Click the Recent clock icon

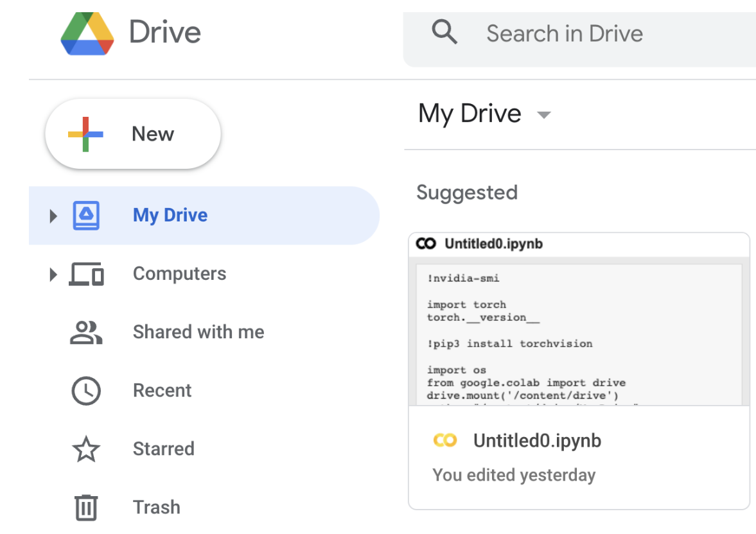(86, 391)
